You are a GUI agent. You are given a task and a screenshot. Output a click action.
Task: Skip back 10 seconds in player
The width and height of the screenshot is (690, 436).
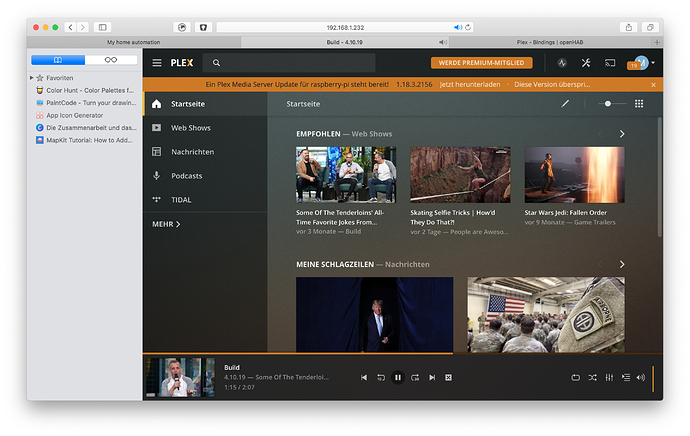(381, 377)
